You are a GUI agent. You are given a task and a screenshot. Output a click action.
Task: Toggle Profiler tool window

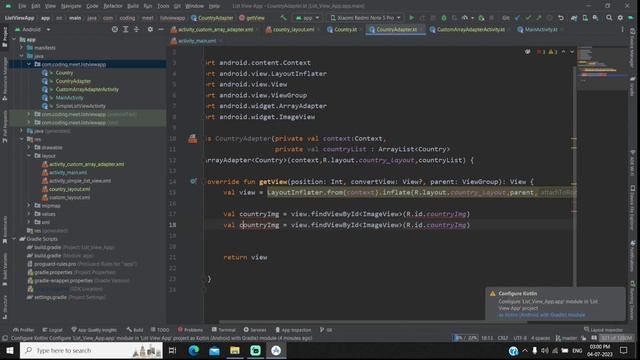(23, 330)
